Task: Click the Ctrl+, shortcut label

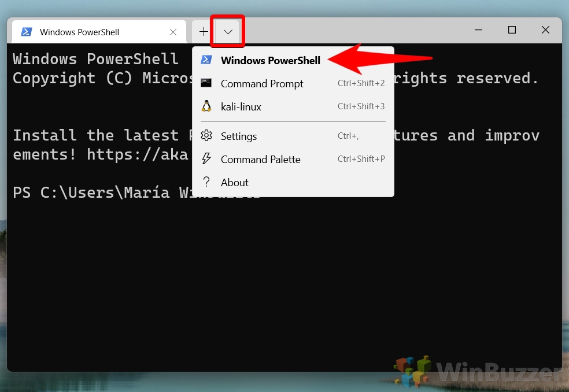Action: pyautogui.click(x=348, y=136)
